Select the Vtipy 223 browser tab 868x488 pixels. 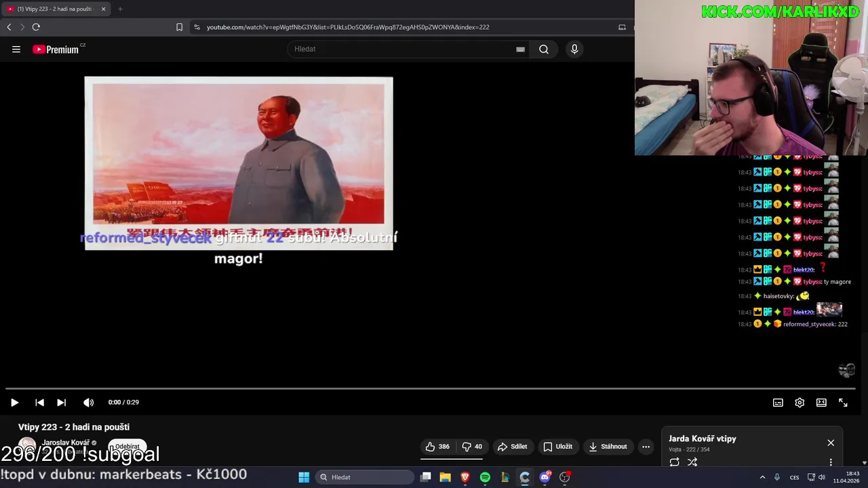[54, 9]
